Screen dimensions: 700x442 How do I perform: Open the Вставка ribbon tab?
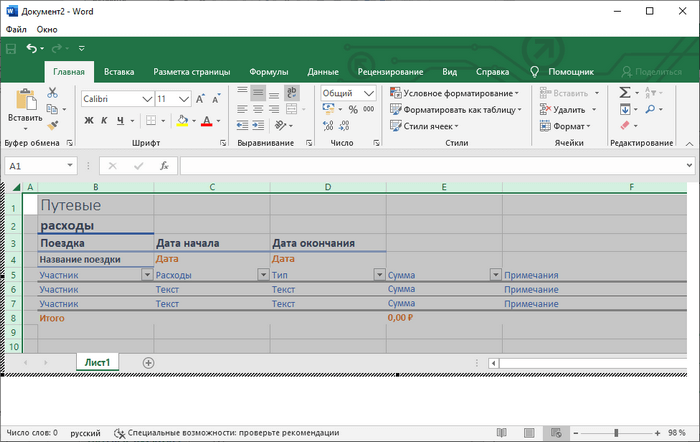(119, 72)
